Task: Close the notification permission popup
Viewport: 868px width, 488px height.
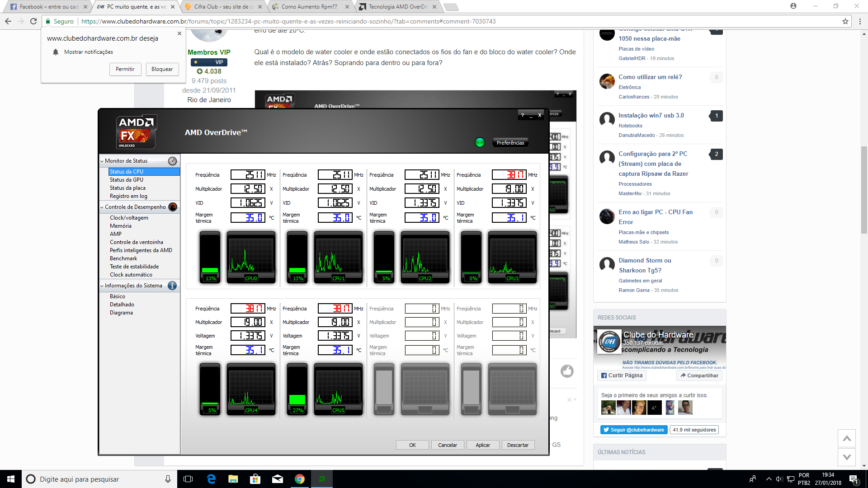Action: point(179,33)
